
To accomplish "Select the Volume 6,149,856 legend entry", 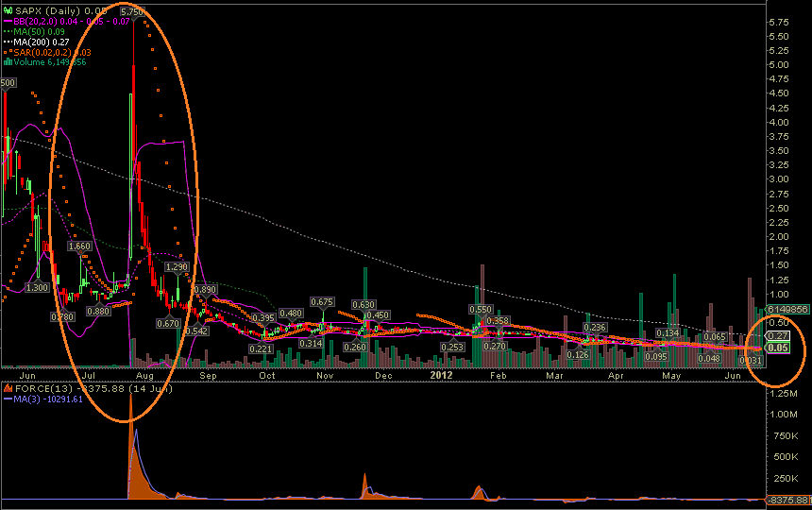I will tap(45, 62).
